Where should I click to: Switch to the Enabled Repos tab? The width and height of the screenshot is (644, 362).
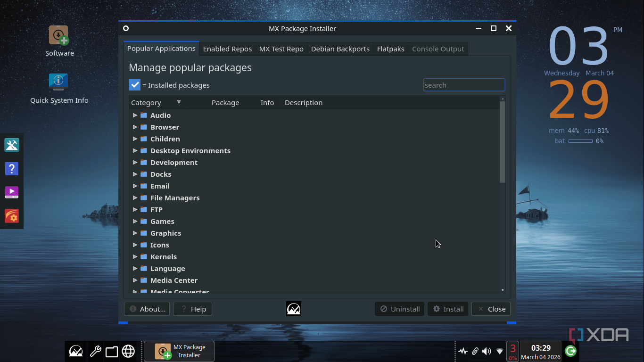pyautogui.click(x=227, y=49)
